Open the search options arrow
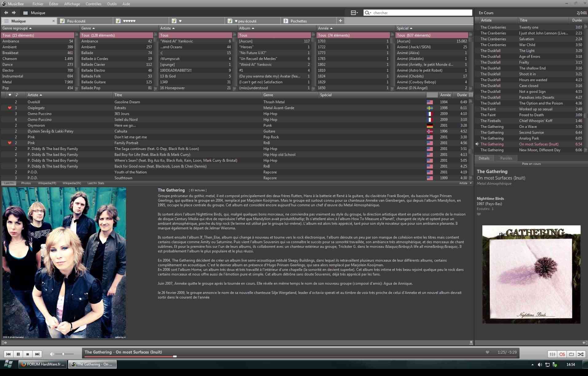This screenshot has width=588, height=376. [x=371, y=13]
